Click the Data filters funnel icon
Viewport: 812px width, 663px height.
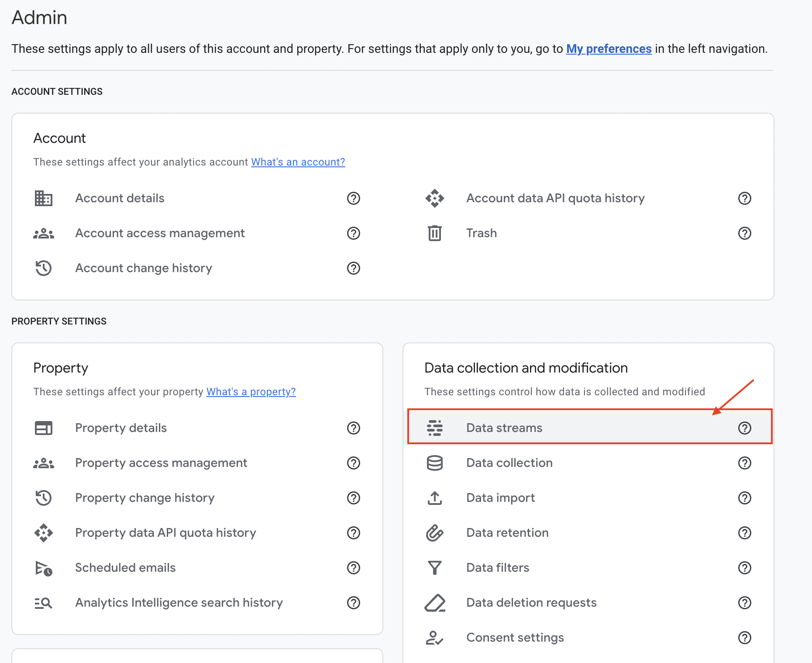434,568
